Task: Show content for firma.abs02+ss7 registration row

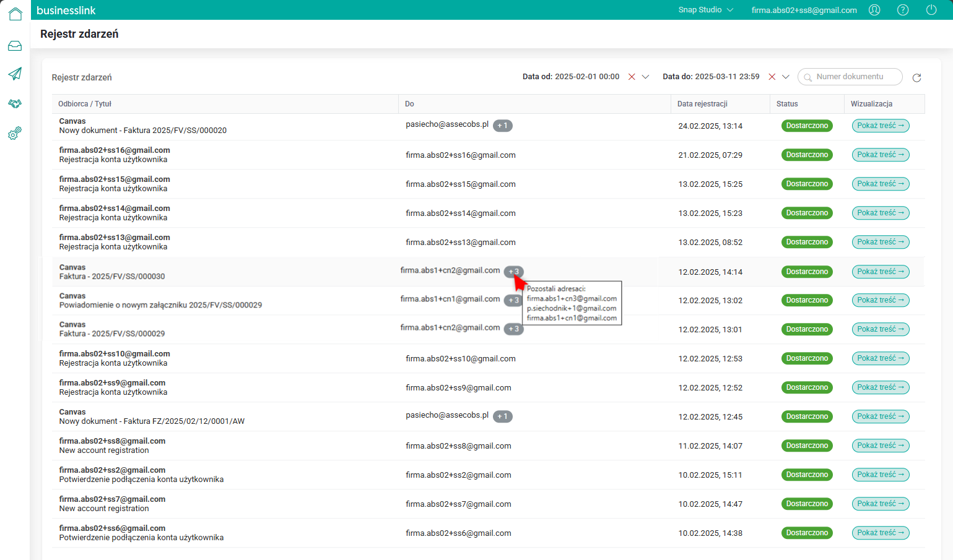Action: 881,504
